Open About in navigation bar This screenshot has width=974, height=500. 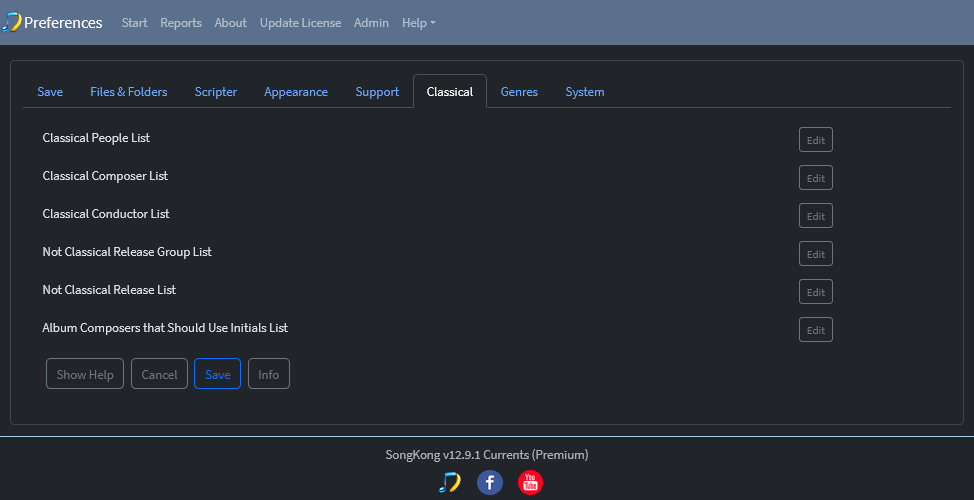click(230, 22)
